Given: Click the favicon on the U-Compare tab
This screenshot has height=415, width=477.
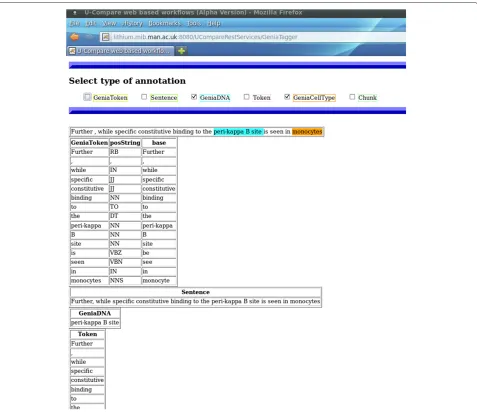Looking at the screenshot, I should (x=72, y=51).
